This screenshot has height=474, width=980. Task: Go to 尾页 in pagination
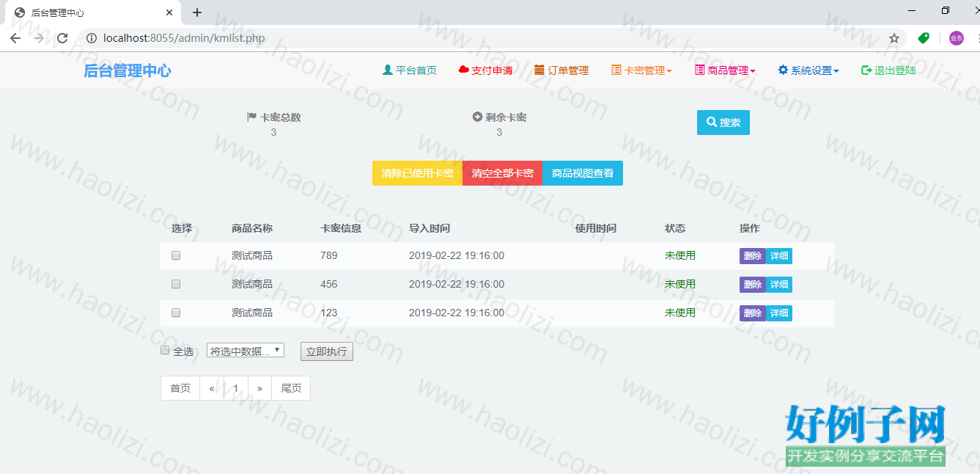coord(291,388)
